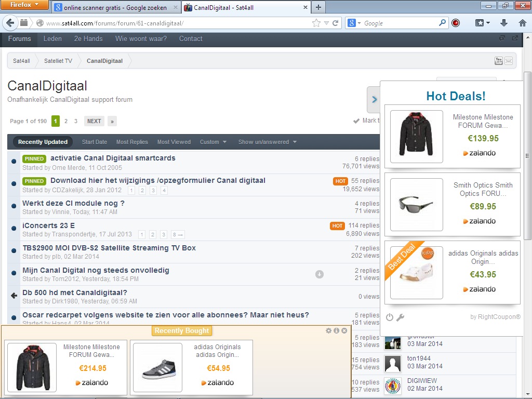Click the power icon in Hot Deals panel
This screenshot has height=399, width=532.
[x=390, y=317]
